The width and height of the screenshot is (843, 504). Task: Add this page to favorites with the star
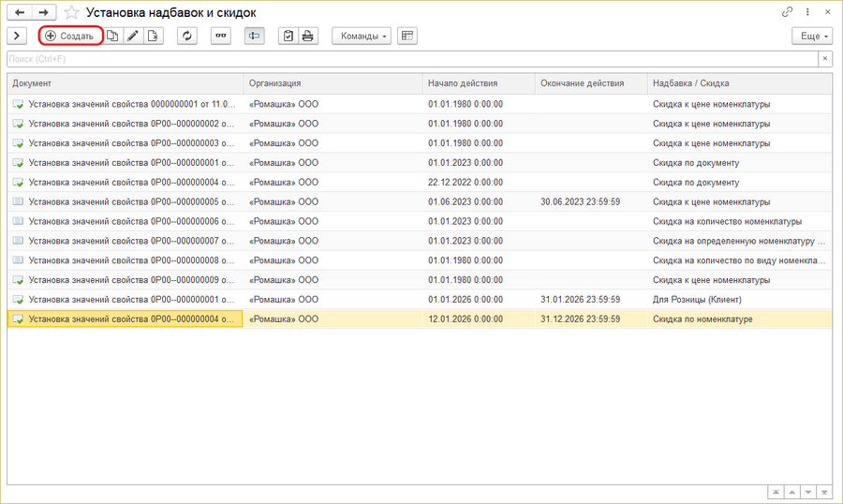point(71,12)
